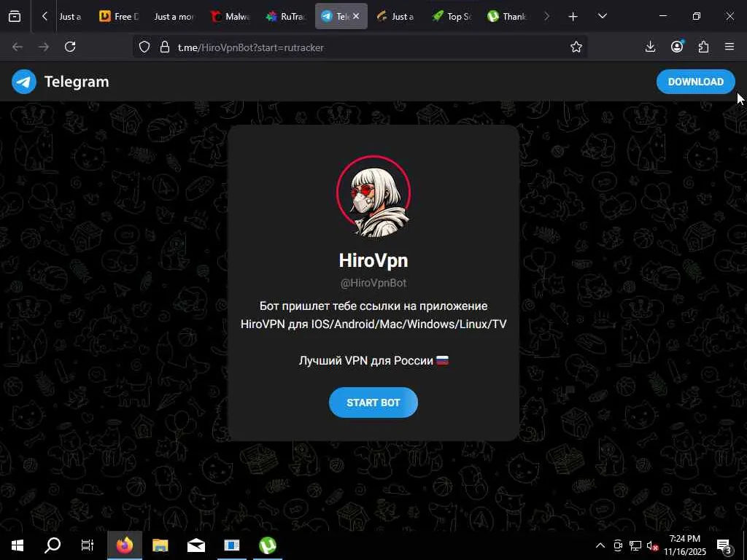Click the tracking protection shield icon
The image size is (747, 560).
point(144,47)
